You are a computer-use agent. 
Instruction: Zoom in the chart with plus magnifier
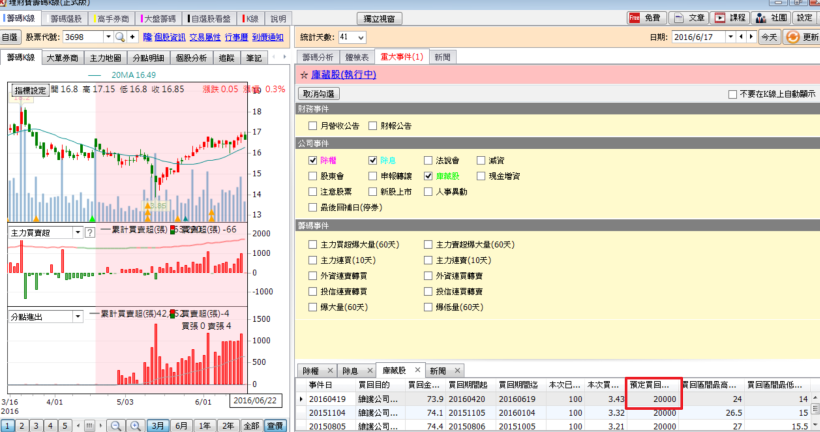(x=134, y=425)
